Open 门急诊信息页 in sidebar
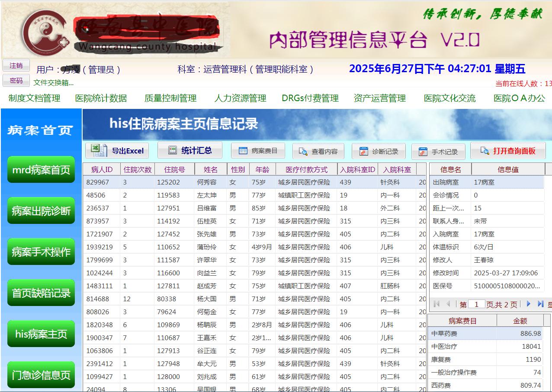This screenshot has width=552, height=392. click(x=41, y=375)
